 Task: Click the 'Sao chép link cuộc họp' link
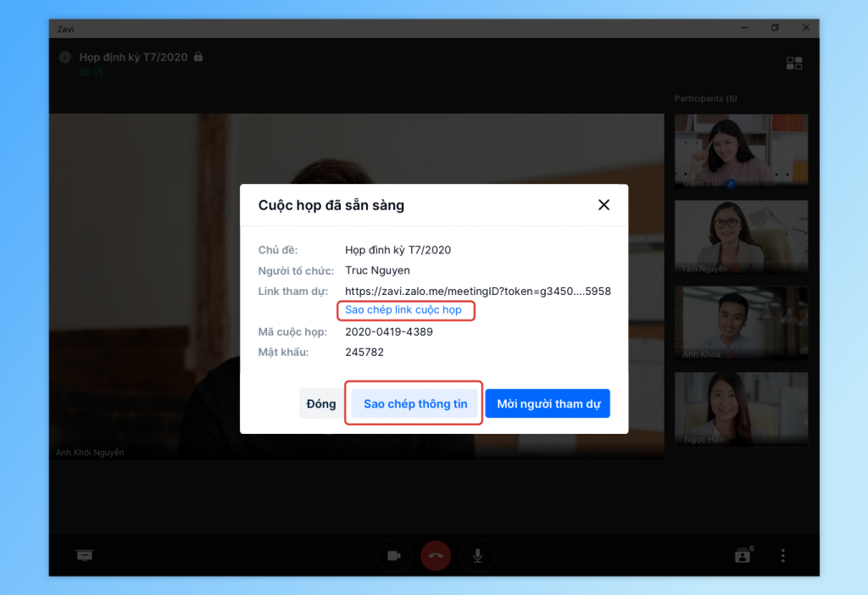point(403,310)
